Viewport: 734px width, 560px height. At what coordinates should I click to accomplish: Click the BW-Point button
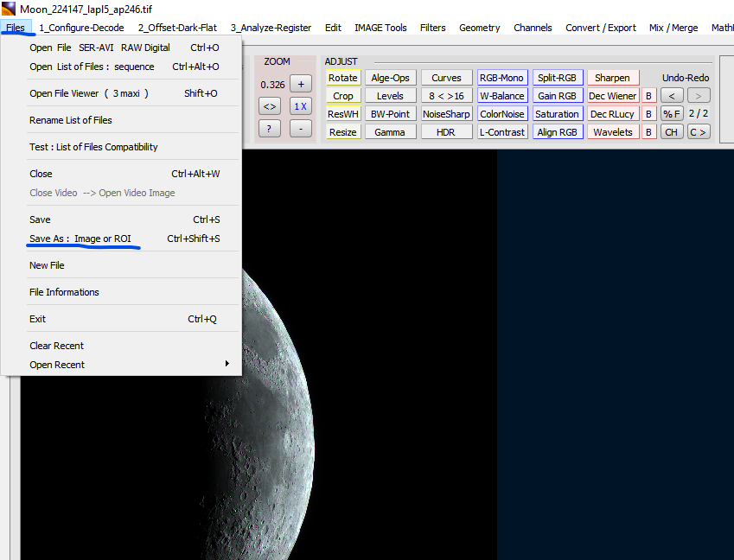point(391,114)
